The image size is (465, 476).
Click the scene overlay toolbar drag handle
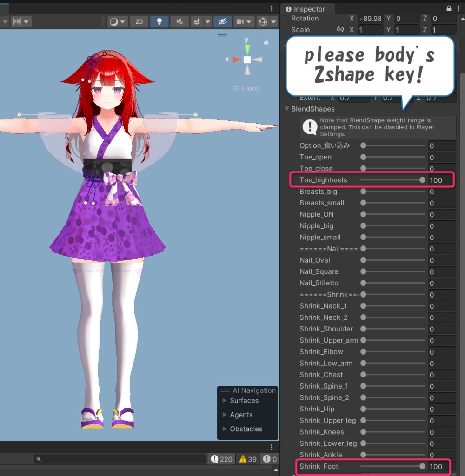pos(223,35)
